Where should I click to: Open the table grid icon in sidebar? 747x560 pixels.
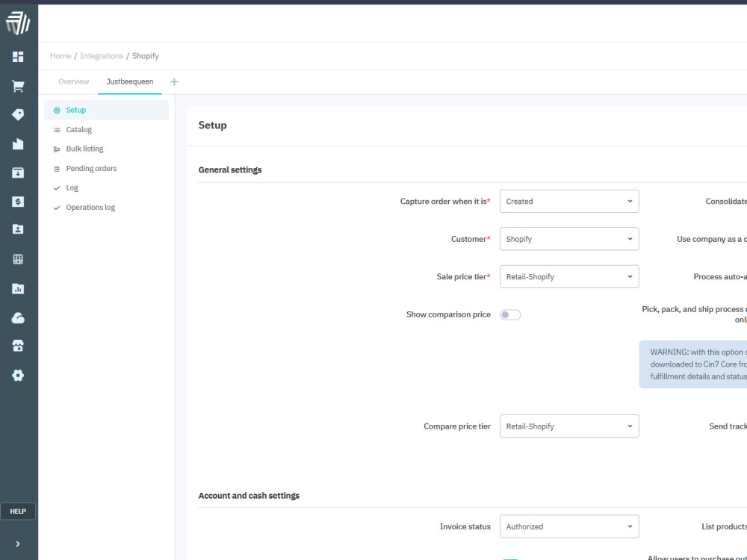pyautogui.click(x=18, y=260)
